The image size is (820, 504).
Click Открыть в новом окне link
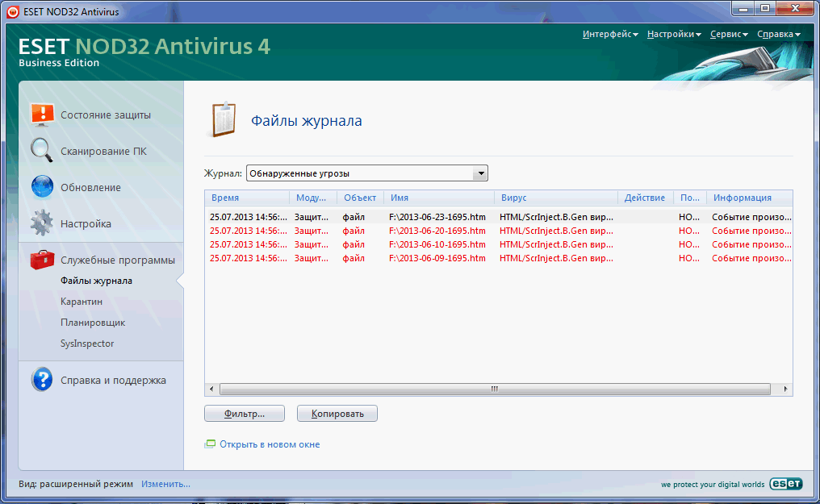point(270,444)
